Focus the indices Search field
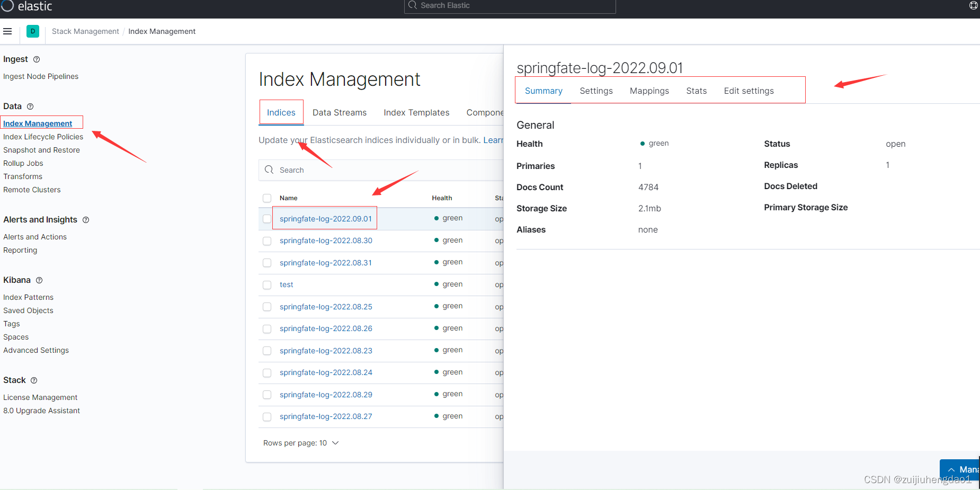Image resolution: width=980 pixels, height=490 pixels. tap(381, 170)
